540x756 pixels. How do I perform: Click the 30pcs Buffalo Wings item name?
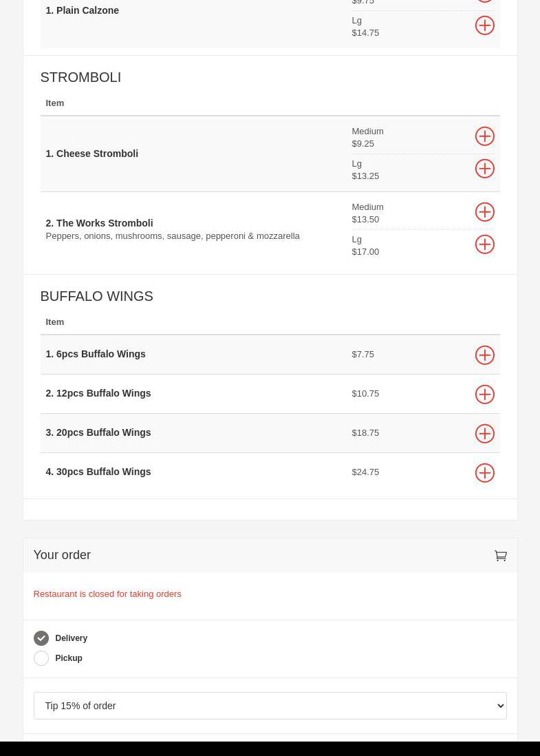[98, 472]
